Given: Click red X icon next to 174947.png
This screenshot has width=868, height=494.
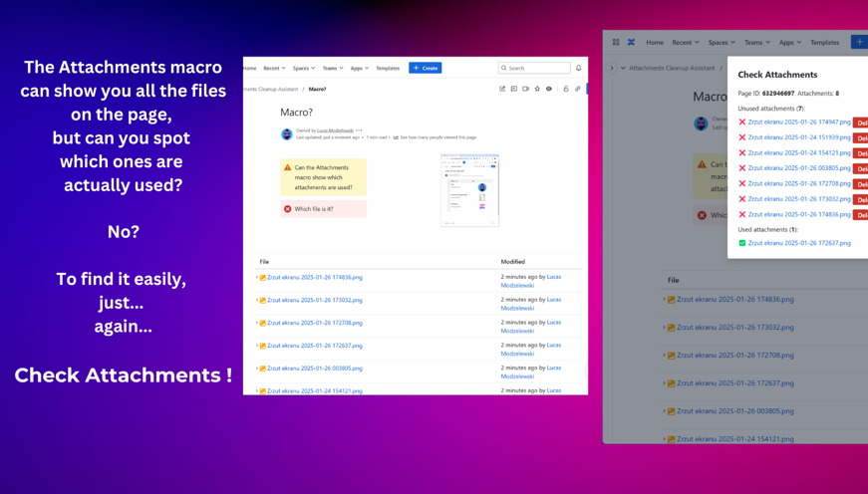Looking at the screenshot, I should [x=742, y=122].
